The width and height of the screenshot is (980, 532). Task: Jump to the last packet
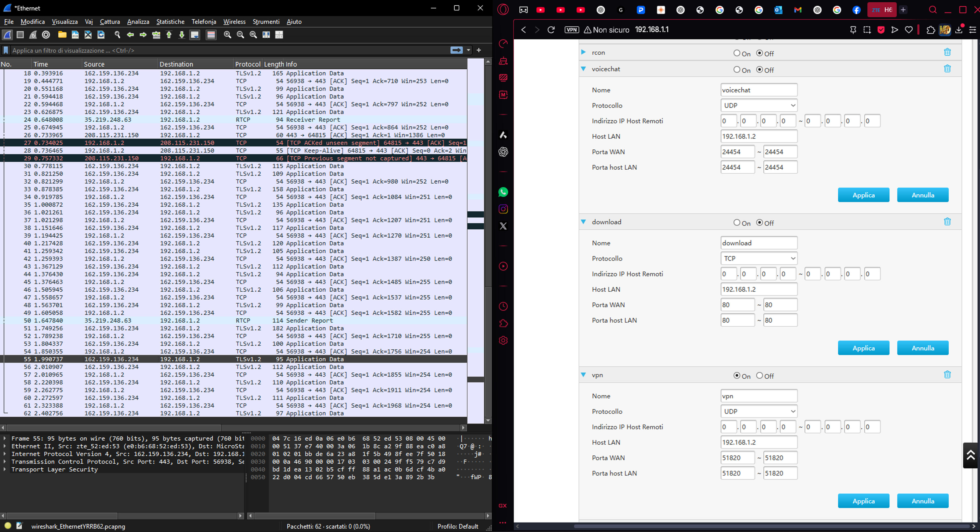click(x=182, y=35)
